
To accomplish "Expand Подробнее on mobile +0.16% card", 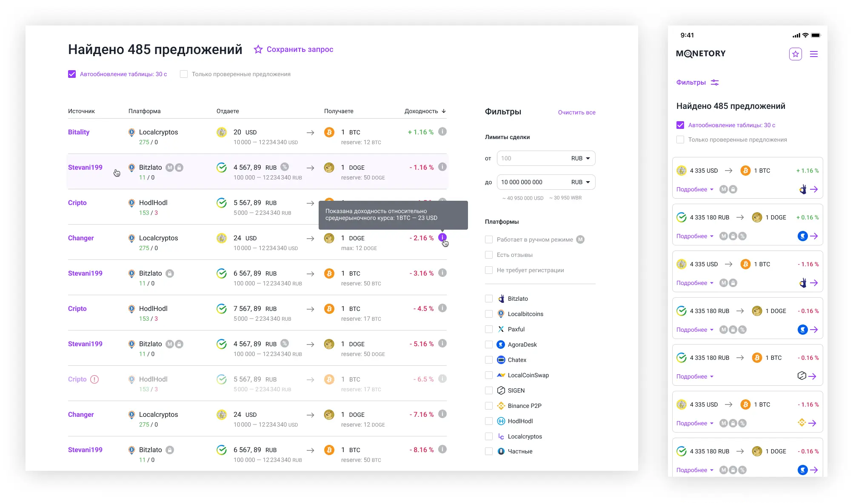I will 695,236.
